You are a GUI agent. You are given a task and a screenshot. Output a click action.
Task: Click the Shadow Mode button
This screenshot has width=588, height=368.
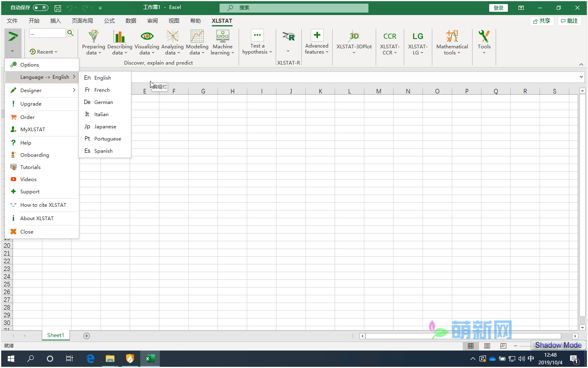click(x=558, y=345)
